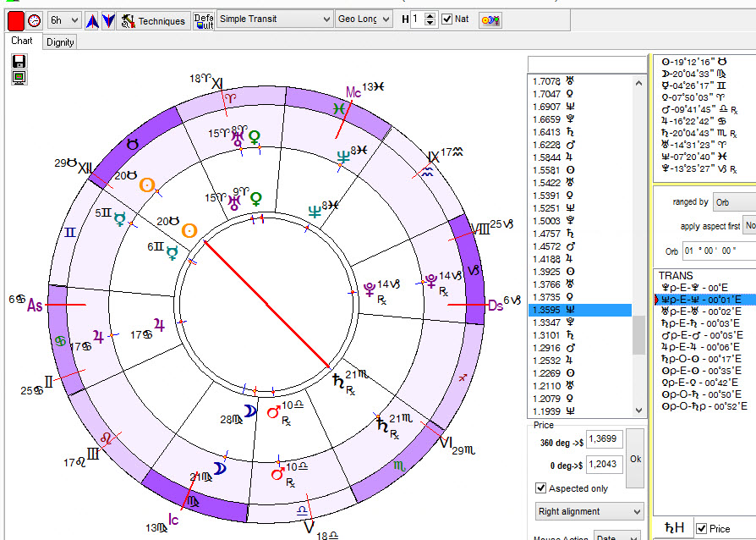Select the highlighted Neptune-E-Neptune 00'01'E row
Image resolution: width=756 pixels, height=540 pixels.
click(x=705, y=300)
